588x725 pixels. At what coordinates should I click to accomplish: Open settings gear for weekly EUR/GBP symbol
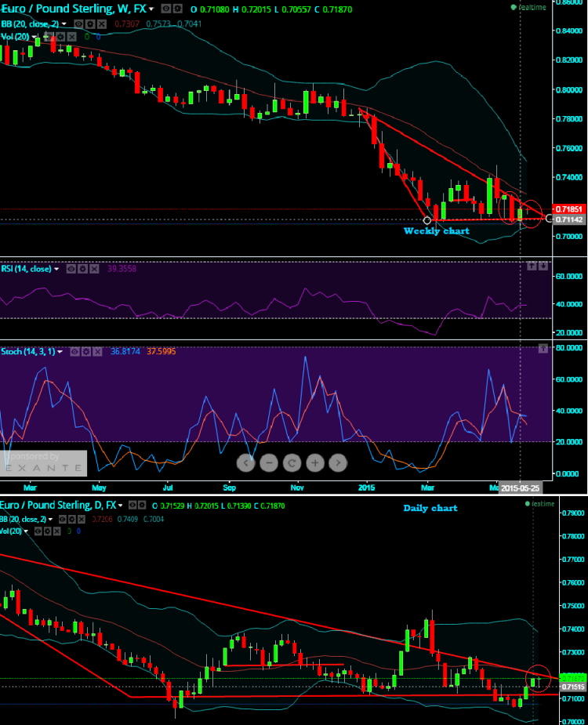(180, 8)
